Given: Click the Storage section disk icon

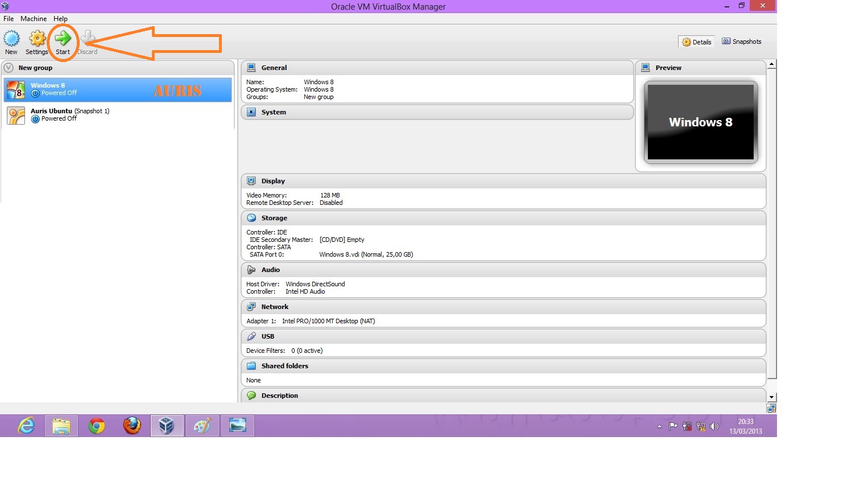Looking at the screenshot, I should (x=251, y=218).
